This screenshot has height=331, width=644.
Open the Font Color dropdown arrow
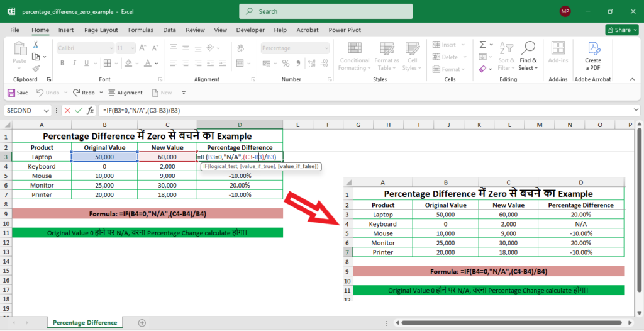[x=157, y=64]
